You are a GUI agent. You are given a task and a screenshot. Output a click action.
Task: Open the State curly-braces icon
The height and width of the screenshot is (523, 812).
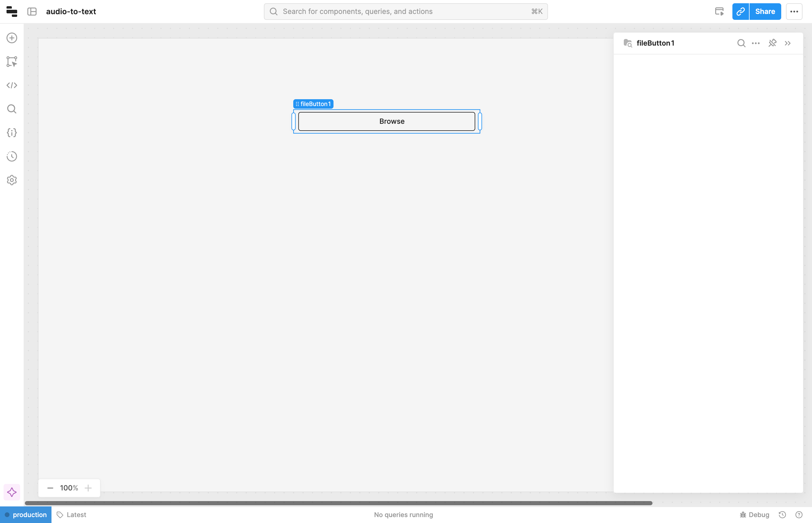12,133
